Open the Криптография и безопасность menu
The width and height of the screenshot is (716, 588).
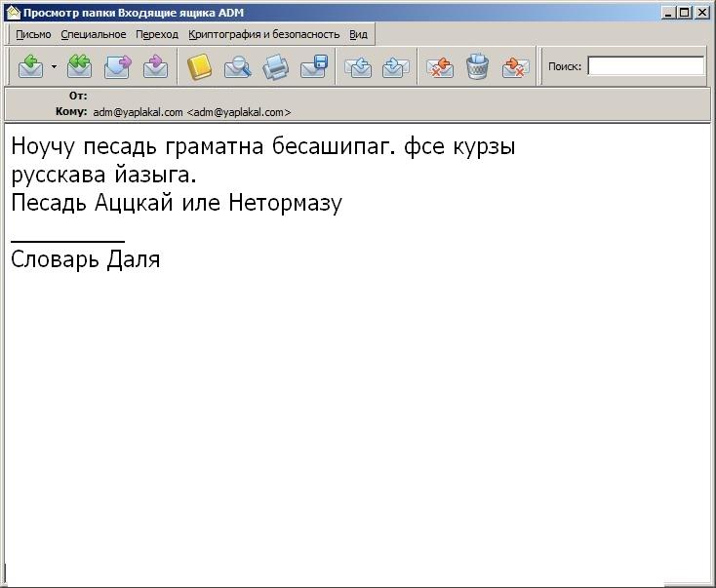pyautogui.click(x=264, y=35)
